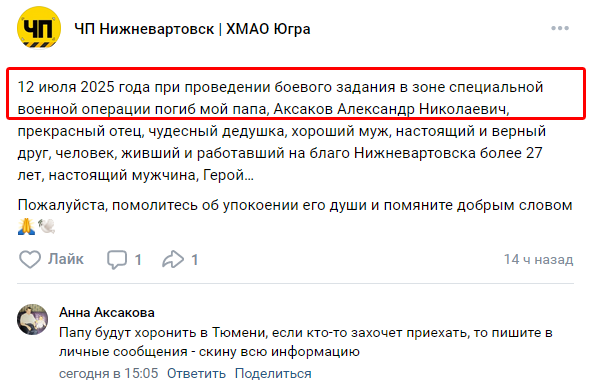Click the praying hands emoji
The image size is (590, 389).
point(26,227)
